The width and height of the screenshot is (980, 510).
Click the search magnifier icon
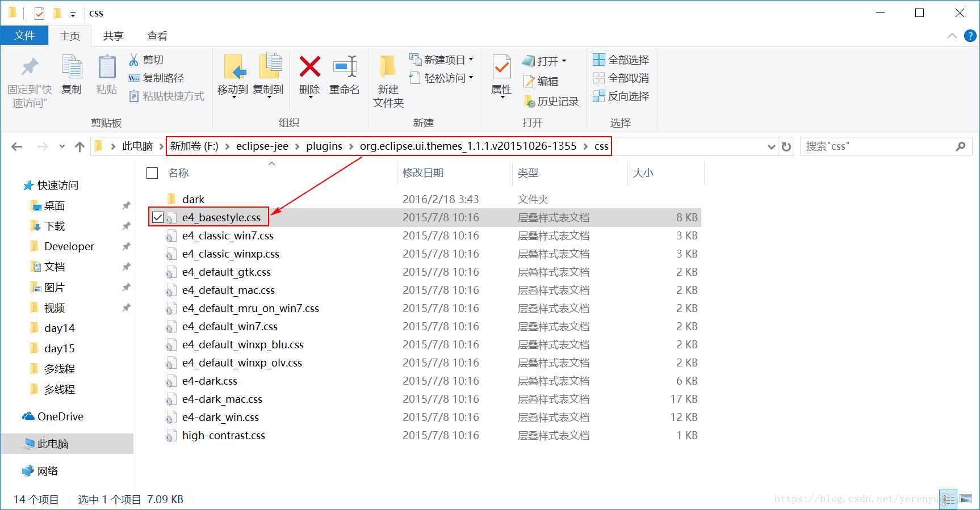point(960,146)
